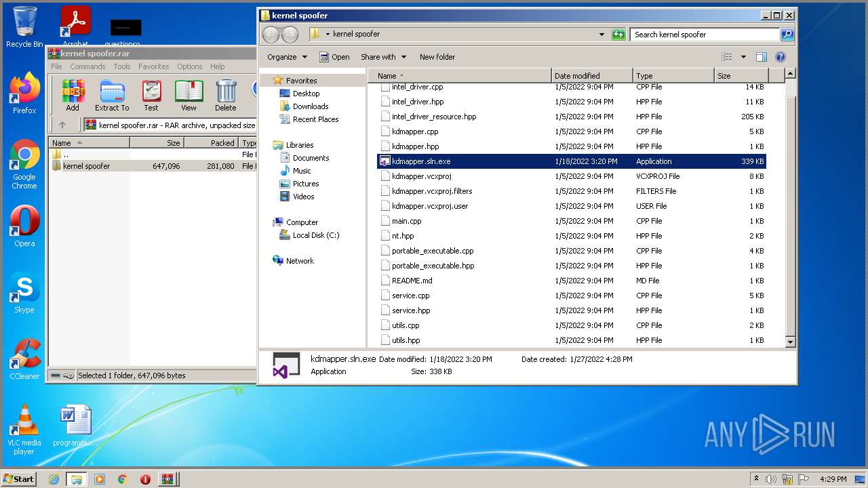This screenshot has width=868, height=488.
Task: Click the Add icon in WinRAR toolbar
Action: tap(73, 96)
